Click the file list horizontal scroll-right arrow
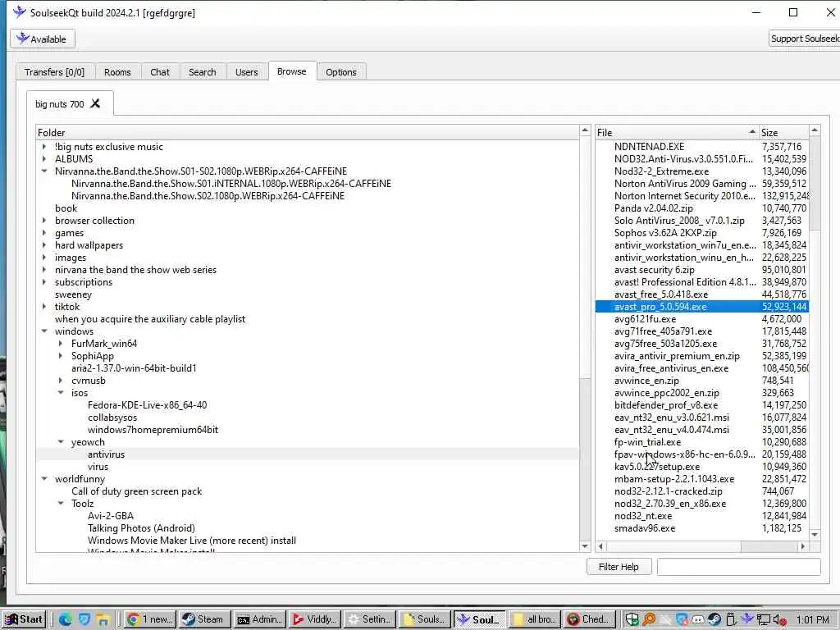The width and height of the screenshot is (840, 630). tap(802, 546)
